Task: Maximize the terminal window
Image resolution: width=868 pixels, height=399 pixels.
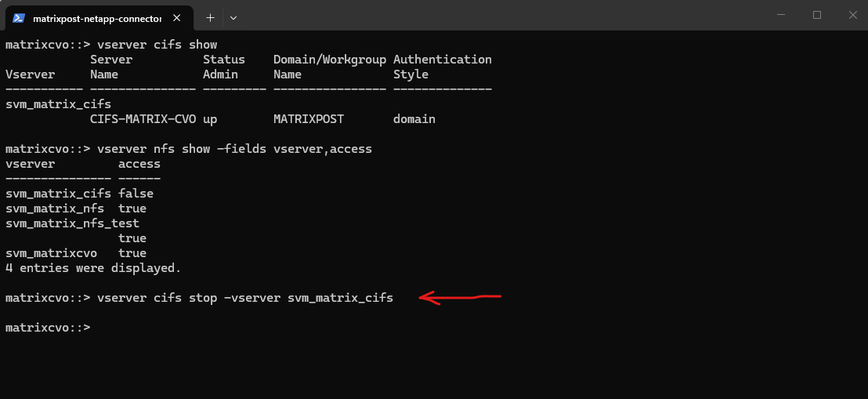Action: tap(817, 15)
